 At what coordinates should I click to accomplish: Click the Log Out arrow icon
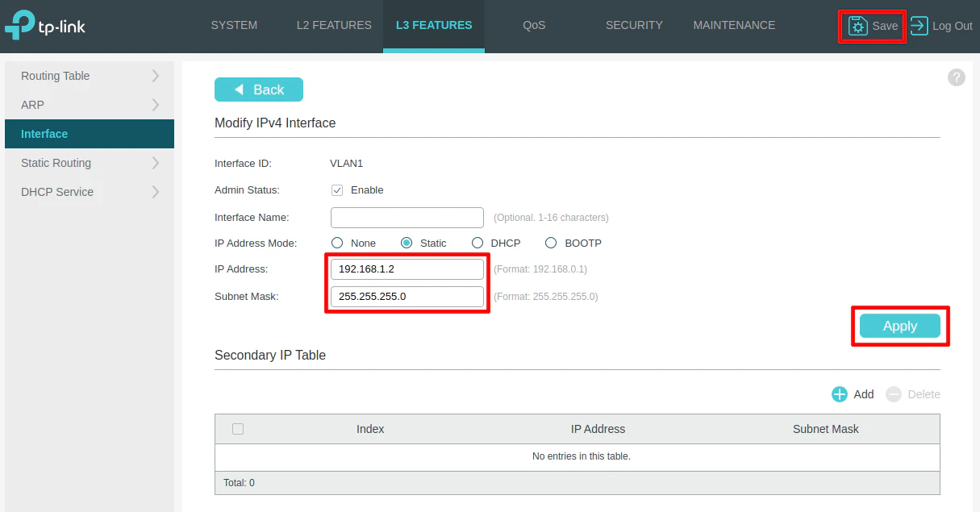919,25
